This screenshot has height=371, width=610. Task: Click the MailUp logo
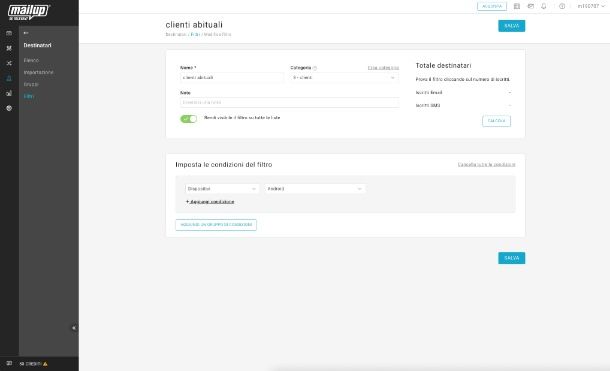pyautogui.click(x=28, y=12)
